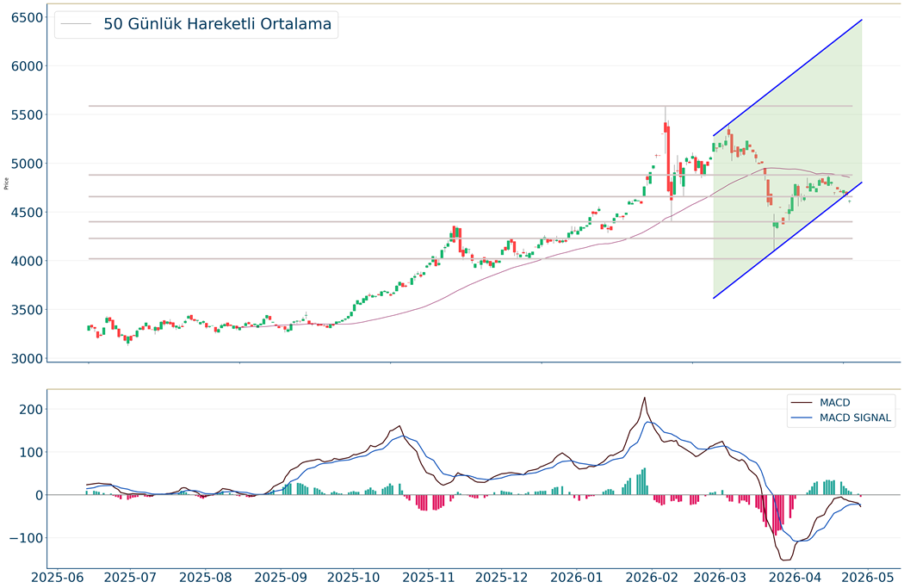Click the MACD legend entry

coord(836,403)
